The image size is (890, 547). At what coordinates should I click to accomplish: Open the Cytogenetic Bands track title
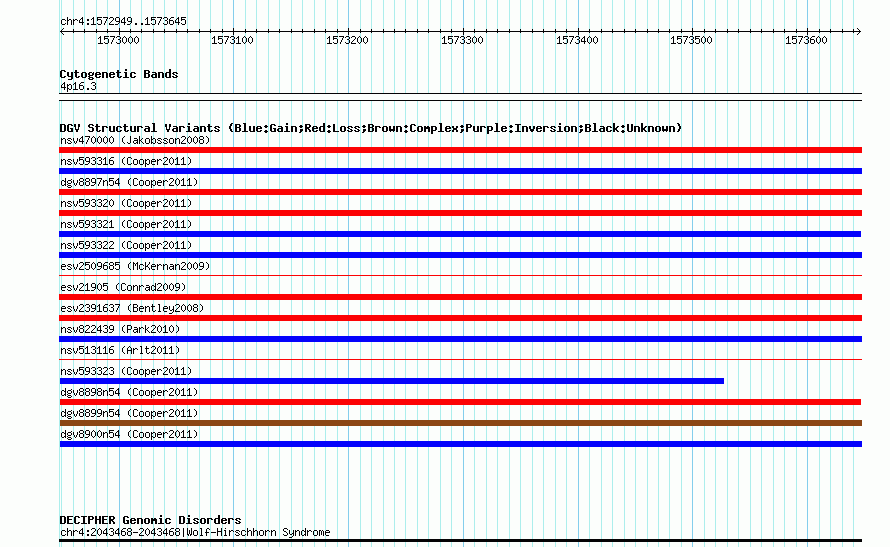pyautogui.click(x=119, y=74)
